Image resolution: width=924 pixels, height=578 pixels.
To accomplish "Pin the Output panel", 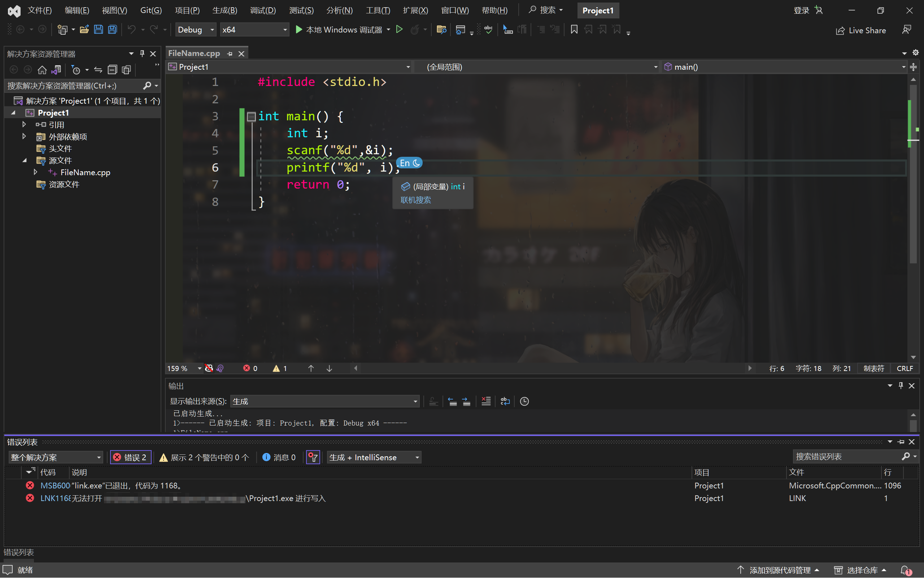I will click(x=901, y=385).
